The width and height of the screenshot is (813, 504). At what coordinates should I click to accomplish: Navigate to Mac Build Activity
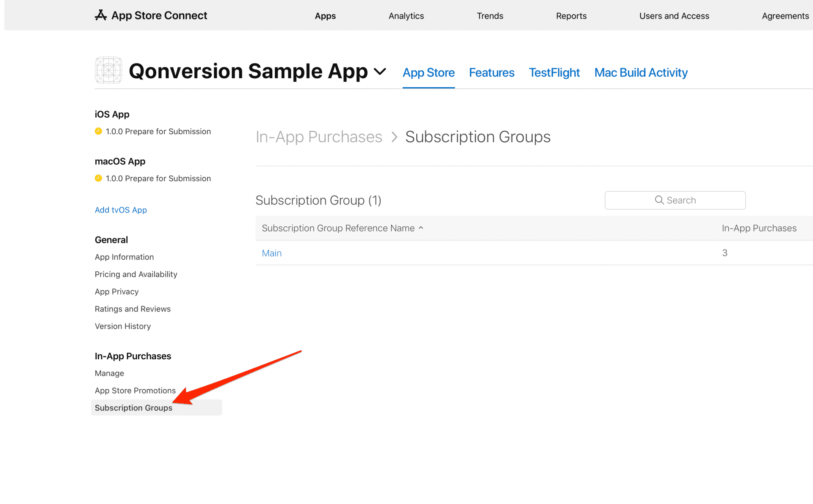tap(641, 72)
